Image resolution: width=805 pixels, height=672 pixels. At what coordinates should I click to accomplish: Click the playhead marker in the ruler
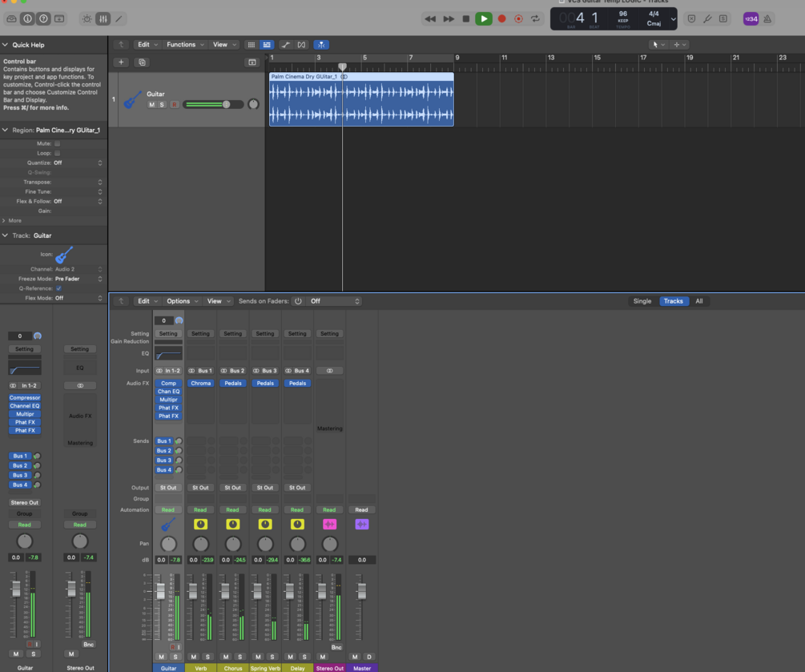click(343, 66)
